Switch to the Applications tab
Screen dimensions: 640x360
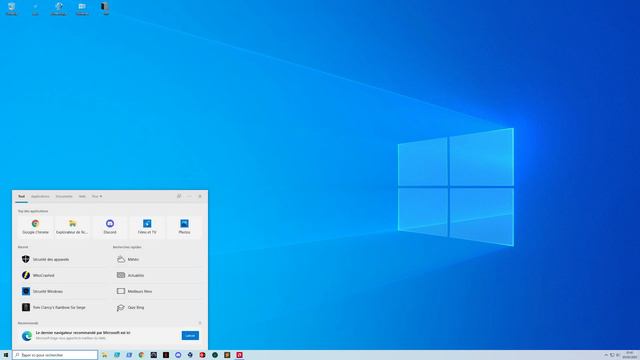tap(40, 196)
